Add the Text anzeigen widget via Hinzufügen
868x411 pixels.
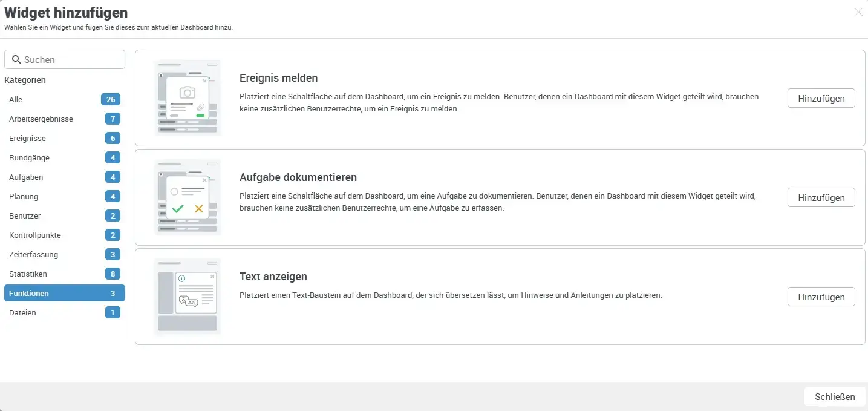[821, 297]
